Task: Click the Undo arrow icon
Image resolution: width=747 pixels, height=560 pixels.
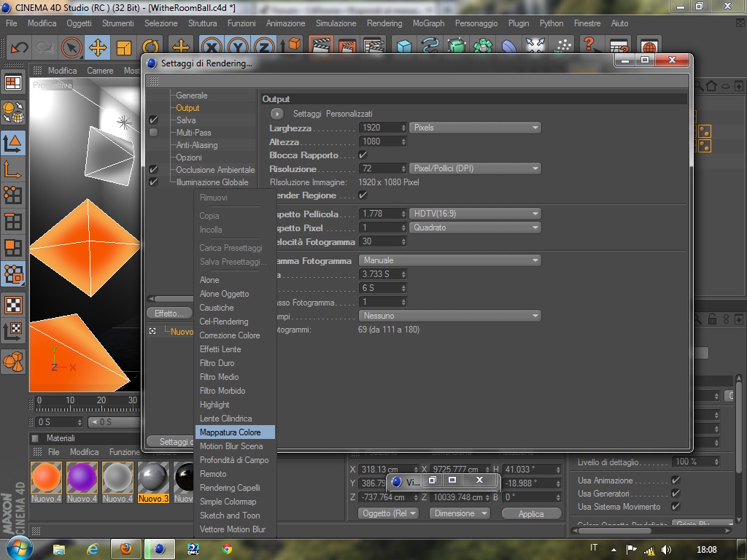Action: [x=19, y=47]
